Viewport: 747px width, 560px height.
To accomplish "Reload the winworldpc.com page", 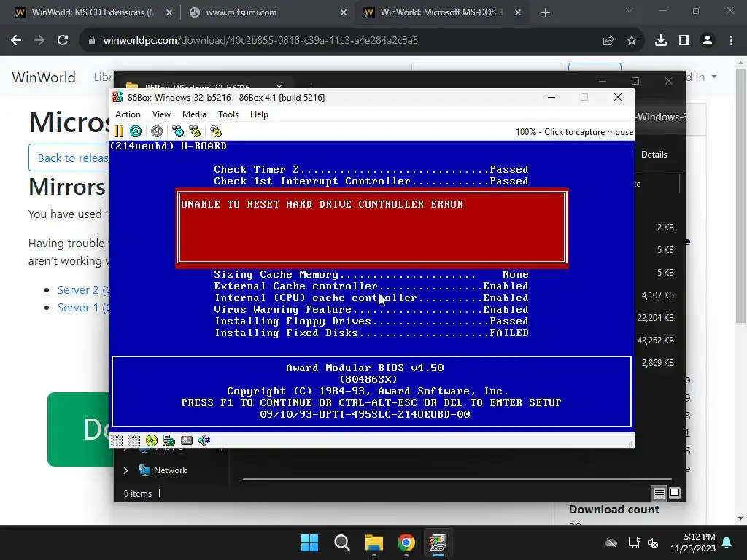I will (x=63, y=41).
